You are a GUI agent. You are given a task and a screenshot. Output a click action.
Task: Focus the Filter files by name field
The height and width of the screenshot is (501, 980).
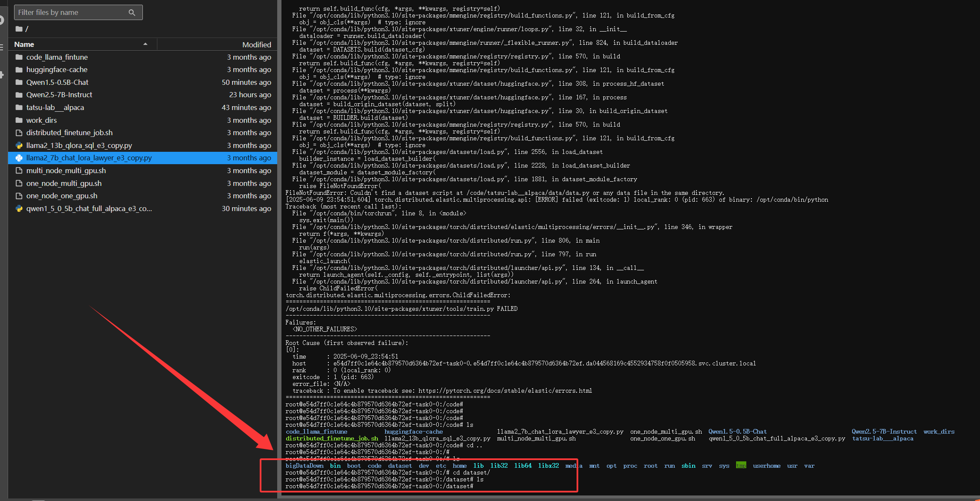70,13
